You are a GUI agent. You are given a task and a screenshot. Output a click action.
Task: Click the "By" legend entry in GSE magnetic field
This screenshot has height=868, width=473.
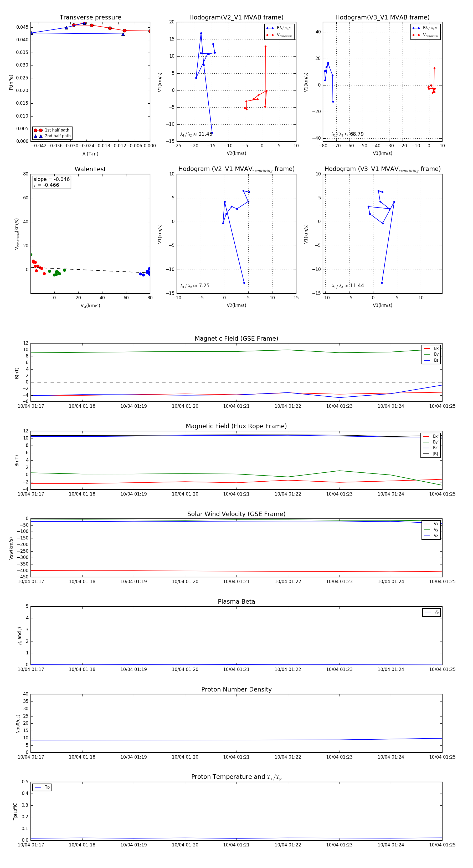[431, 355]
